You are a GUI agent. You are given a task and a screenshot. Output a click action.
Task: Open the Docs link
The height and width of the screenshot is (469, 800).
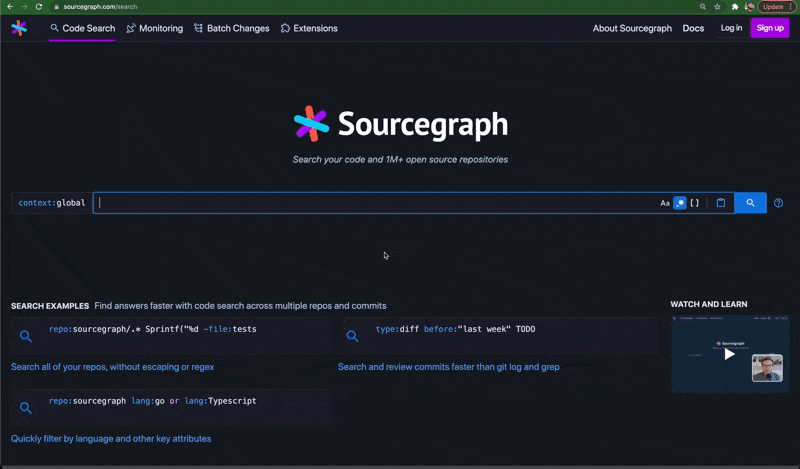coord(693,28)
